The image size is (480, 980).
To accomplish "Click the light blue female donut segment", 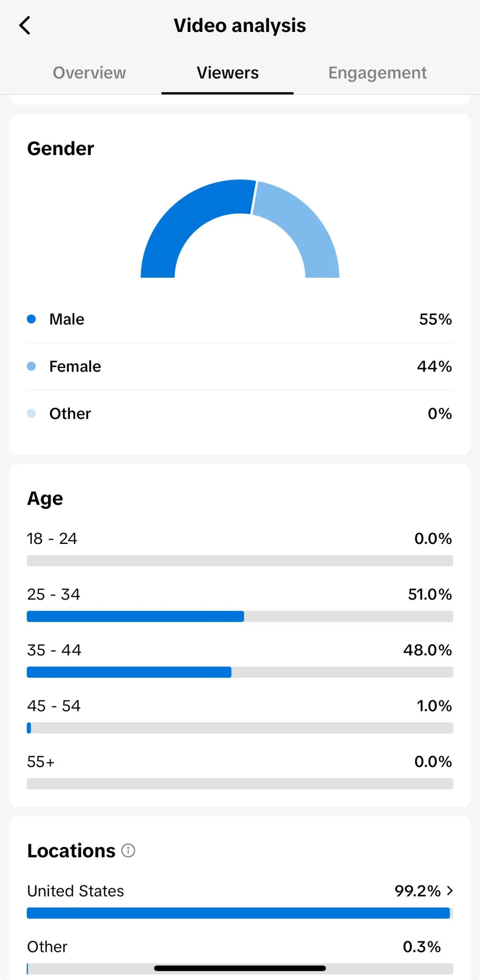I will (x=304, y=224).
